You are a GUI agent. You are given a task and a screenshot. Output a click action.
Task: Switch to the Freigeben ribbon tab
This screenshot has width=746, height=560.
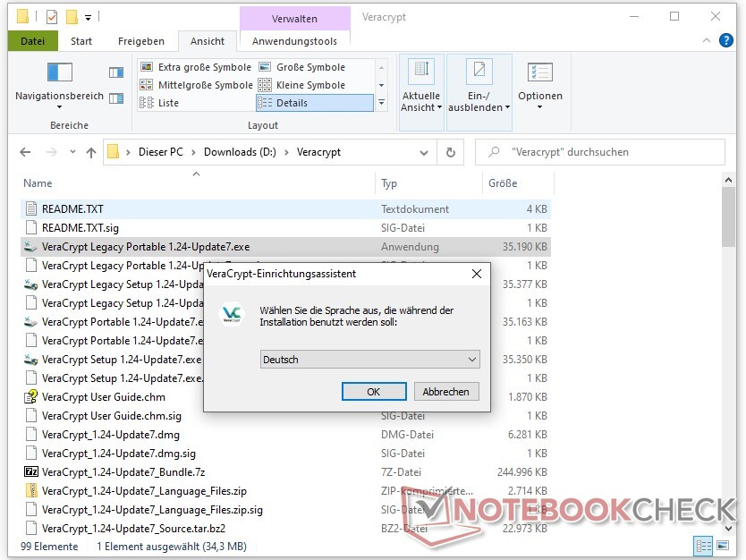click(x=140, y=41)
